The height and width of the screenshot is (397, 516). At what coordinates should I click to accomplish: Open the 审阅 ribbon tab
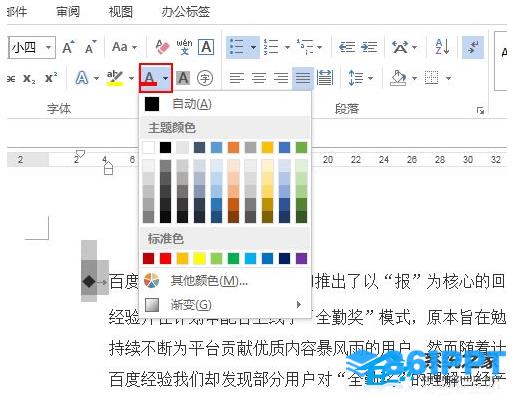tap(68, 12)
